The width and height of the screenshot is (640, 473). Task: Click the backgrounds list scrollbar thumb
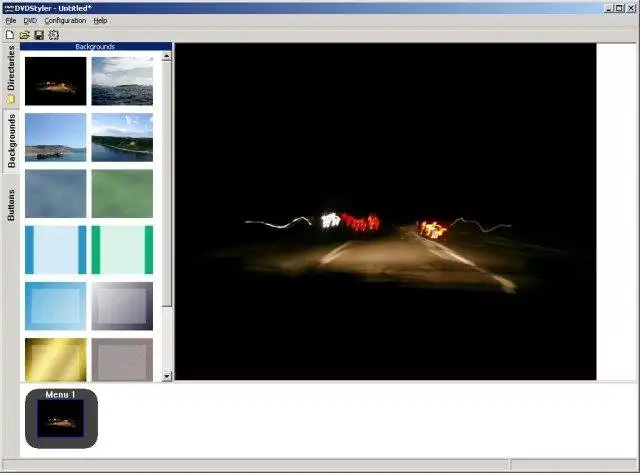[167, 184]
